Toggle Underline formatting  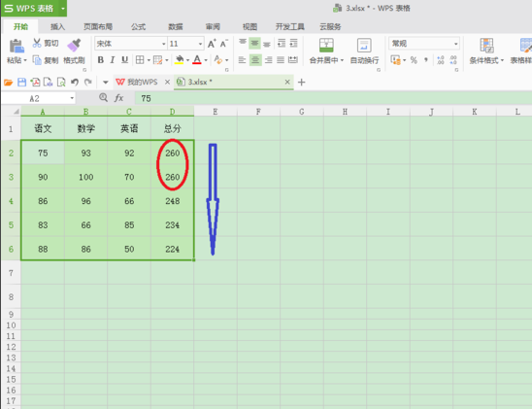124,60
